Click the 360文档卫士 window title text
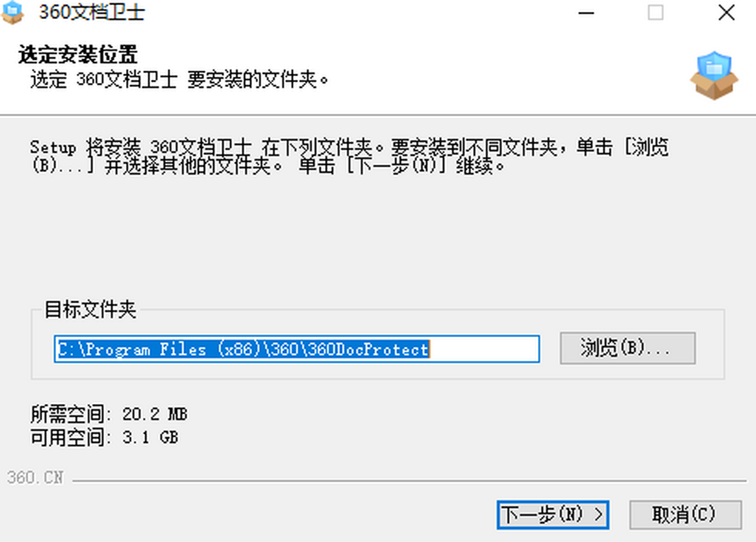Screen dimensions: 756x542 click(x=92, y=13)
